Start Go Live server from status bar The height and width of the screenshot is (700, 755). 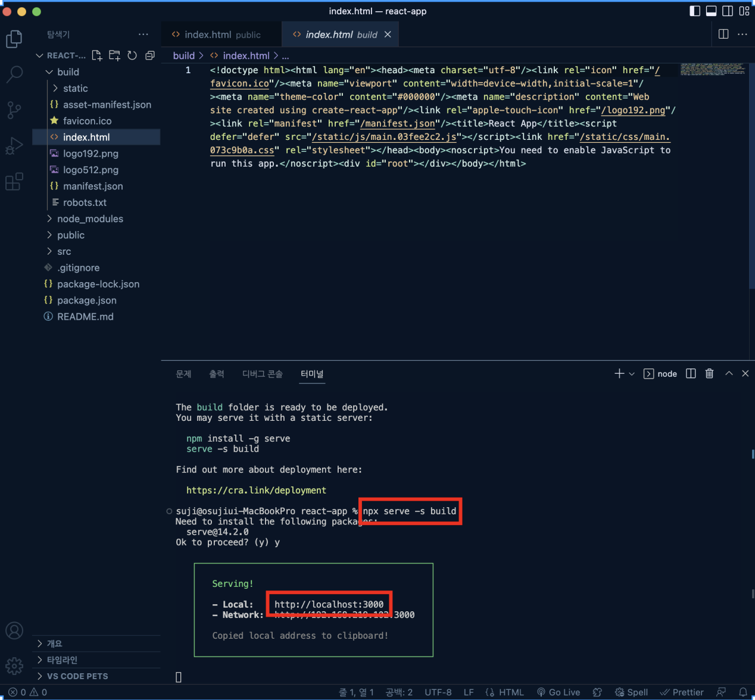[x=559, y=692]
